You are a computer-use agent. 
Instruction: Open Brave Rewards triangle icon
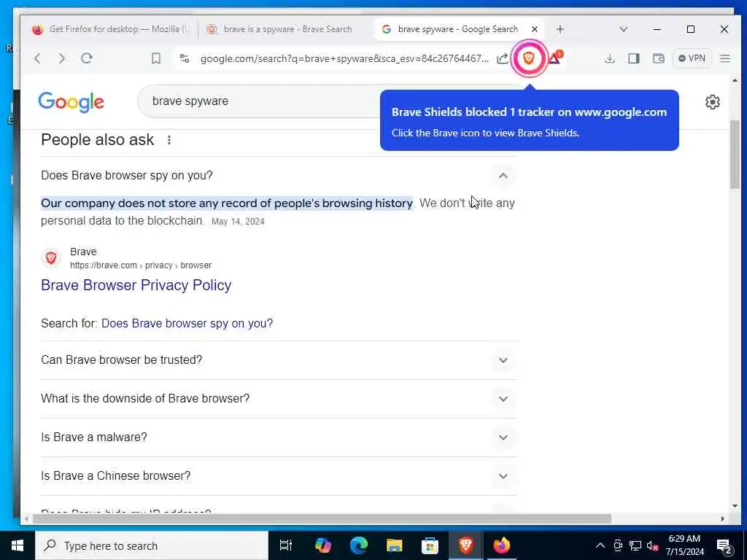[x=555, y=58]
